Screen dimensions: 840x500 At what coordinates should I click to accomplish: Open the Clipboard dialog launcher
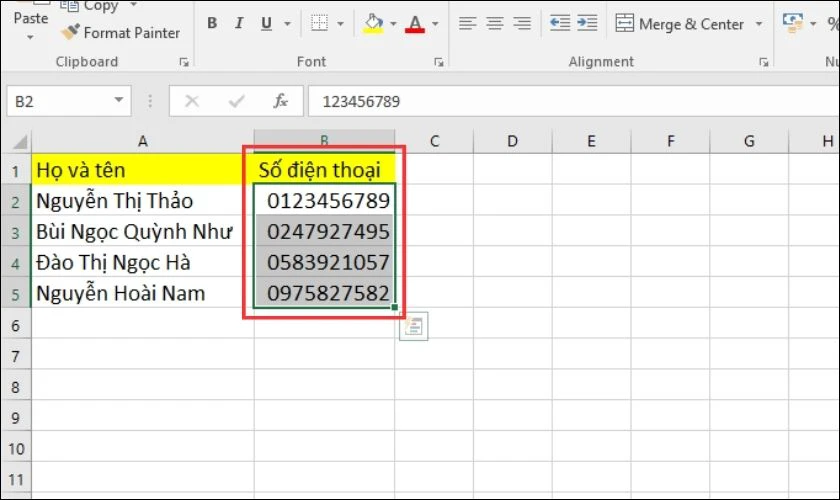[184, 62]
